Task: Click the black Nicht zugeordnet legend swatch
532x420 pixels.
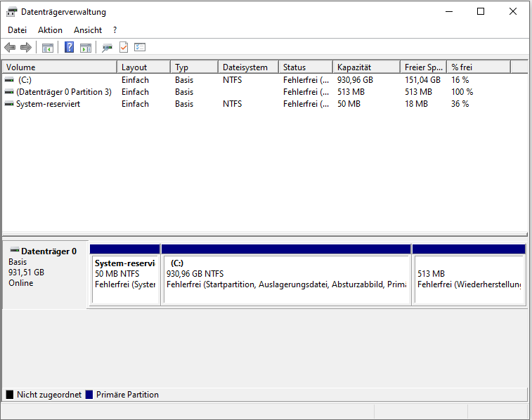Action: click(x=10, y=395)
